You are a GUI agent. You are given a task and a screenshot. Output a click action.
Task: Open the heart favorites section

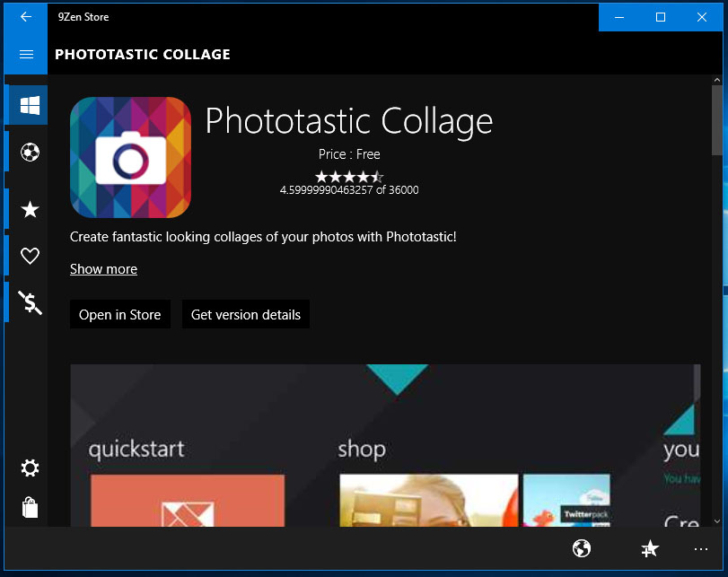31,256
